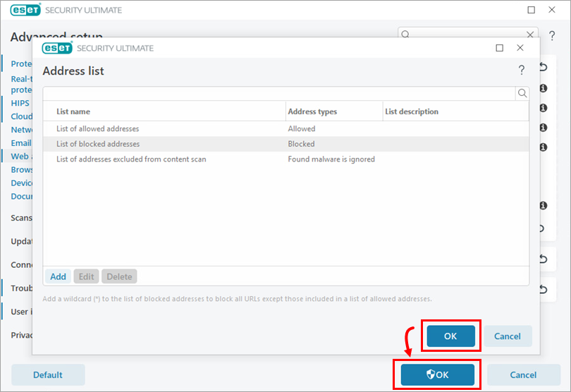
Task: Select List of addresses excluded from content scan
Action: tap(131, 159)
